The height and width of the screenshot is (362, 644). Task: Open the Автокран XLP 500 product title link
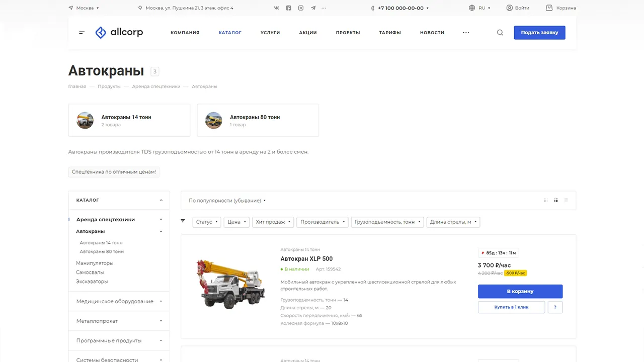[306, 259]
